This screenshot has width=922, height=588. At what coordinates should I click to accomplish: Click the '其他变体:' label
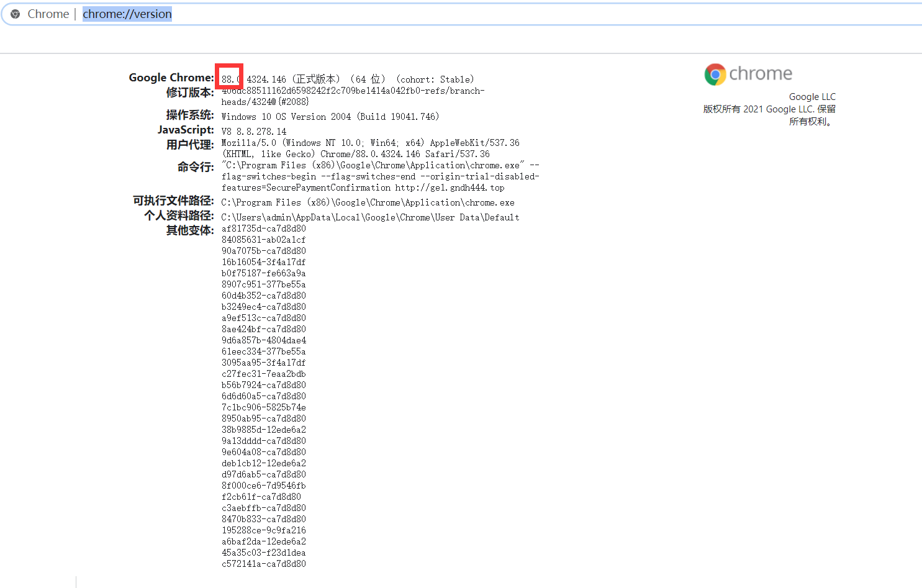click(x=190, y=230)
